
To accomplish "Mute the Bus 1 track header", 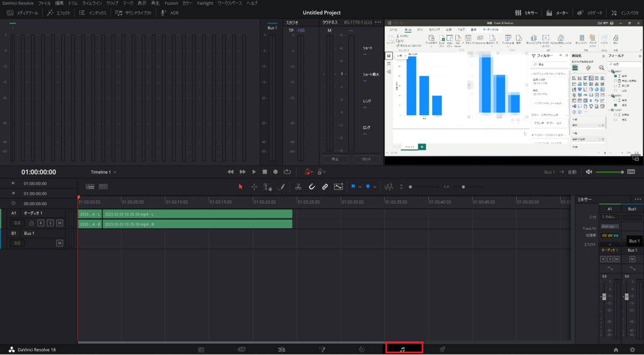I will tap(60, 243).
